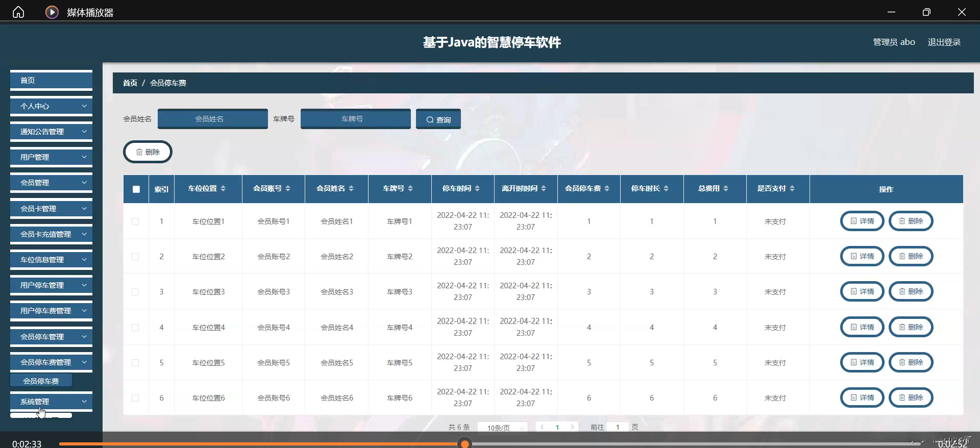Screen dimensions: 980x448
Task: Sort by 会员账号 column arrows
Action: tap(288, 189)
